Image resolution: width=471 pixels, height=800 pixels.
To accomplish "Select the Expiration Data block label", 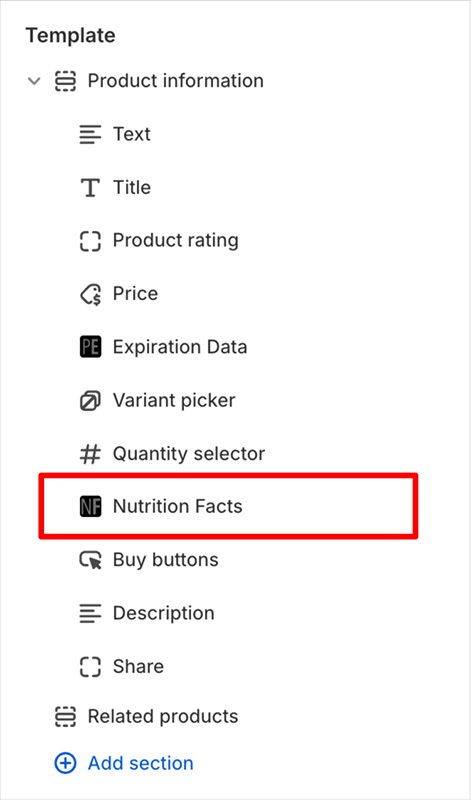I will pyautogui.click(x=180, y=347).
